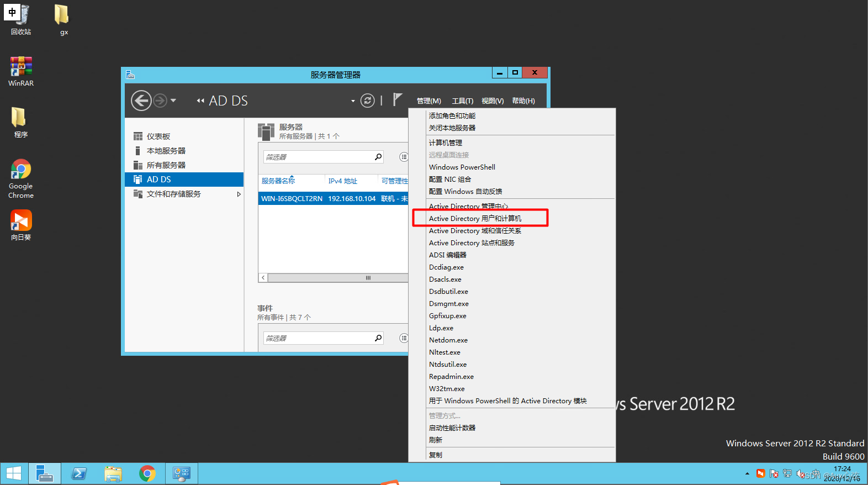Sort by IPv4 地址 column header

click(342, 181)
